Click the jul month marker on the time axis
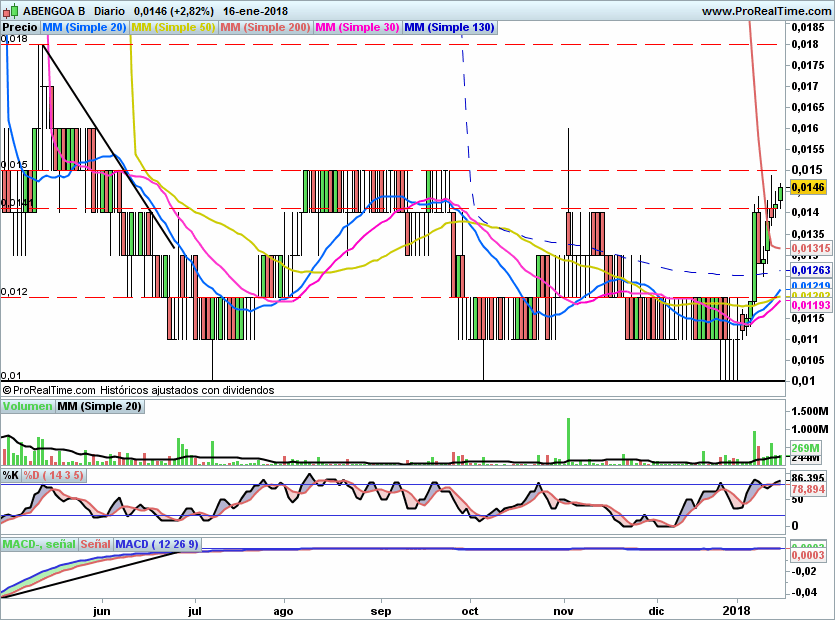This screenshot has height=620, width=835. click(195, 610)
